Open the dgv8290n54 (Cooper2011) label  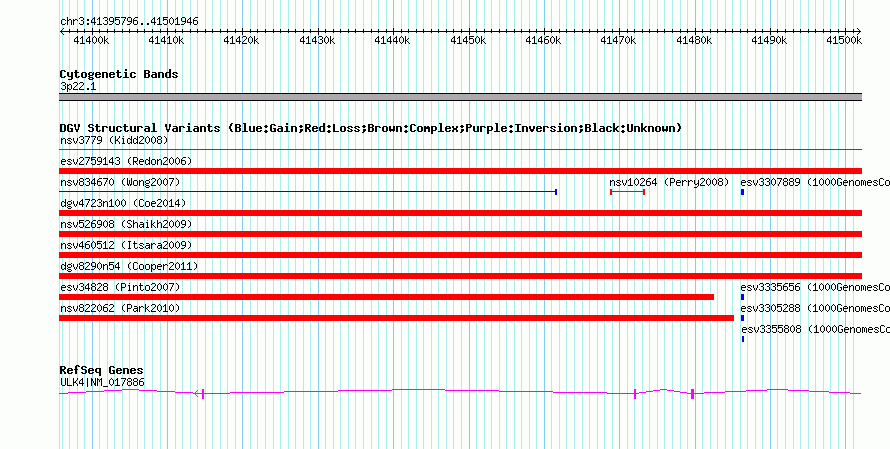pos(129,266)
